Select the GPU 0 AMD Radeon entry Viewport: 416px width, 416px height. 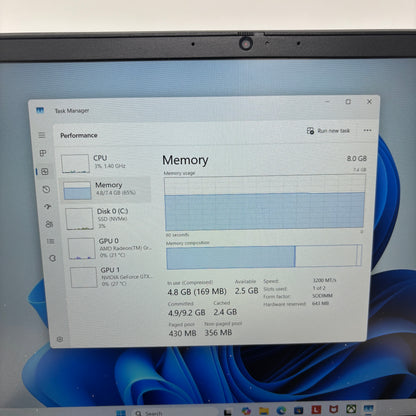tap(110, 248)
